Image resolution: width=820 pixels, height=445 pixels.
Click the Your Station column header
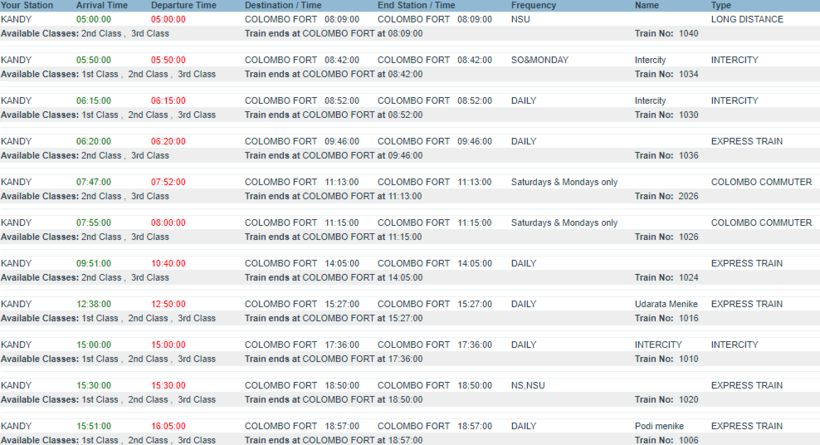click(x=27, y=5)
